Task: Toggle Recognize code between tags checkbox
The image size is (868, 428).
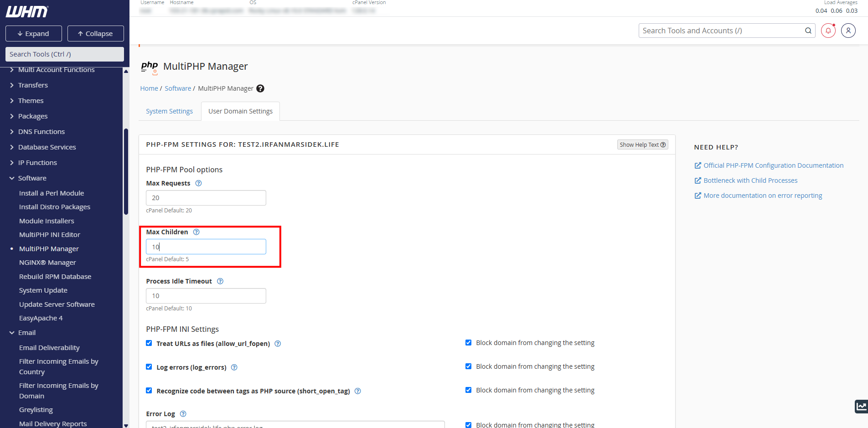Action: (149, 391)
